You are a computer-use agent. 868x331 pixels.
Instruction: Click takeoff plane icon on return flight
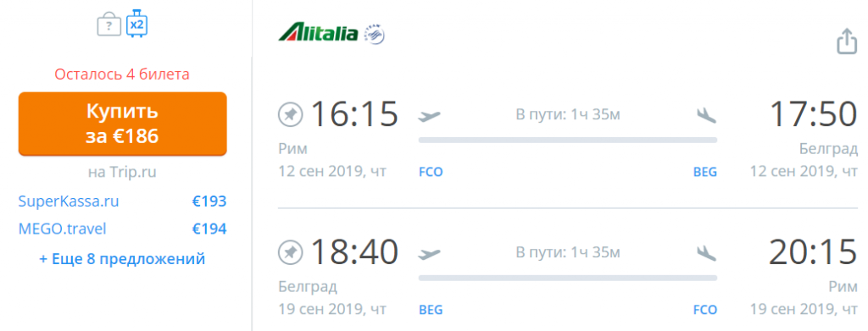(x=430, y=254)
